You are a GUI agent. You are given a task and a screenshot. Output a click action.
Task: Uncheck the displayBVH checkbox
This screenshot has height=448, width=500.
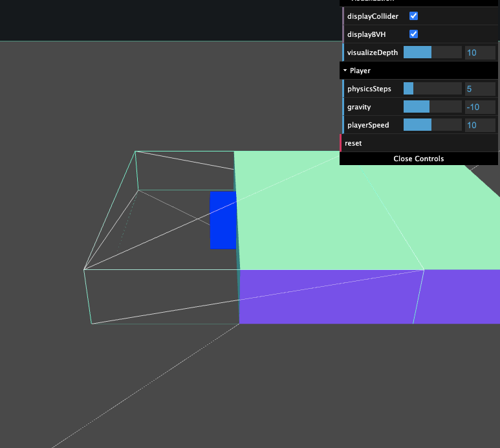(413, 34)
